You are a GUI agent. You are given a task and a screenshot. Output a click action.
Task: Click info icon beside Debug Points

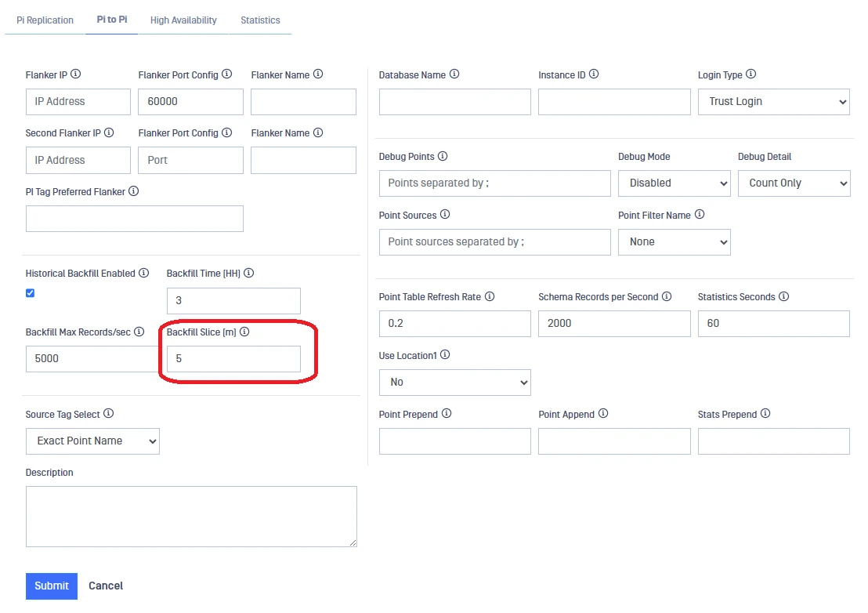point(443,157)
